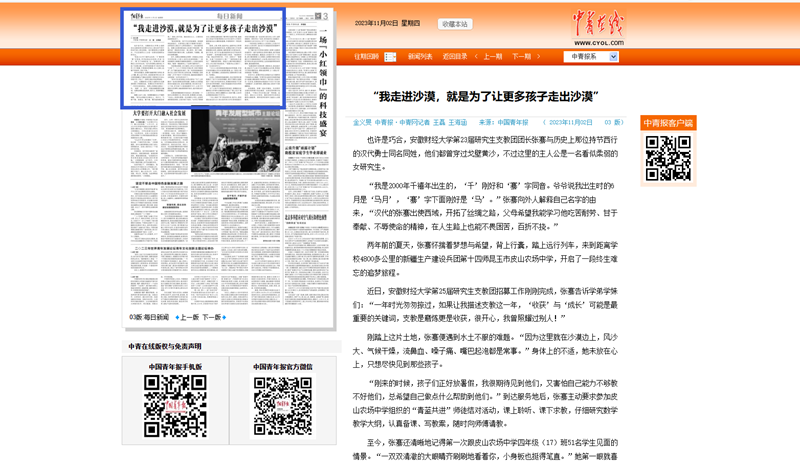
Task: Click the 上一版 page link
Action: (x=189, y=317)
